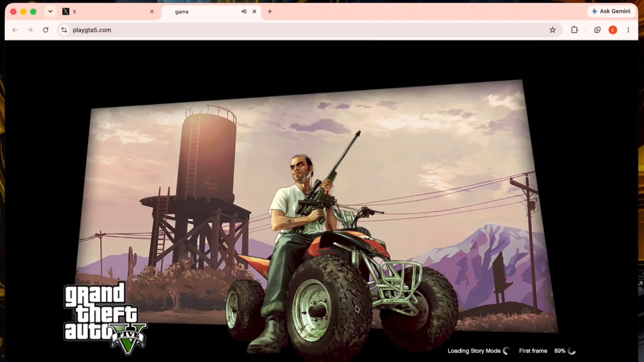Screen dimensions: 644x362
Task: Expand the tab search dropdown chevron
Action: [x=50, y=11]
